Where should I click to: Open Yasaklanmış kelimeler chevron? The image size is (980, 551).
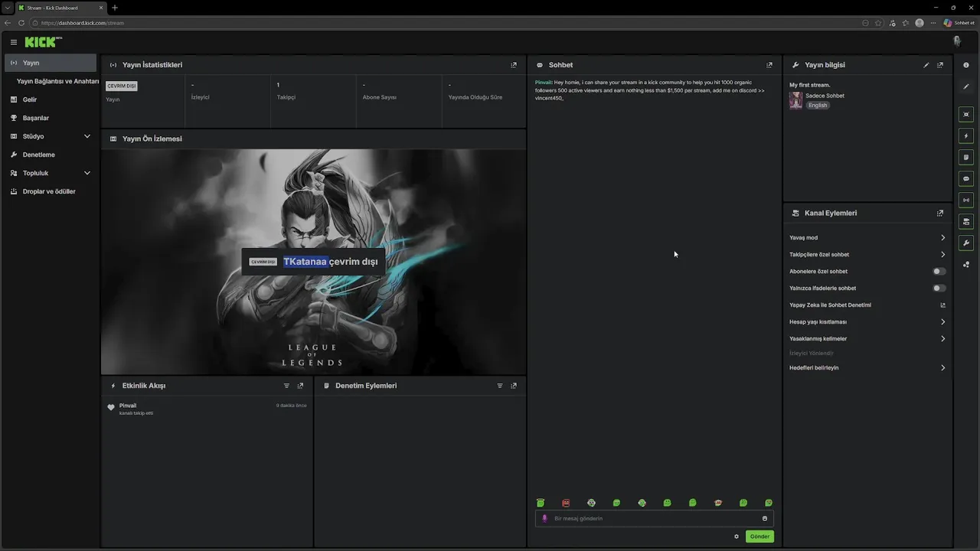tap(942, 338)
